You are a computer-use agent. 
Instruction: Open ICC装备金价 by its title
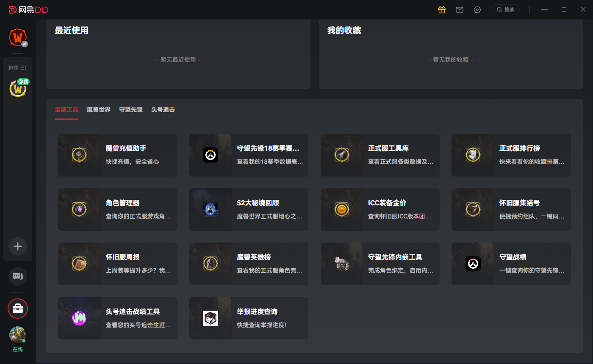(387, 203)
